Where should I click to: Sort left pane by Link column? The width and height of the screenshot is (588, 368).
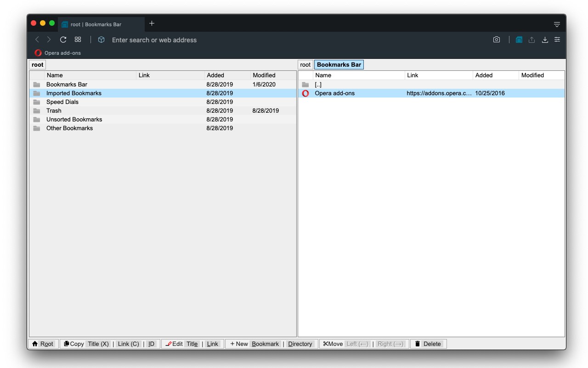pos(170,75)
